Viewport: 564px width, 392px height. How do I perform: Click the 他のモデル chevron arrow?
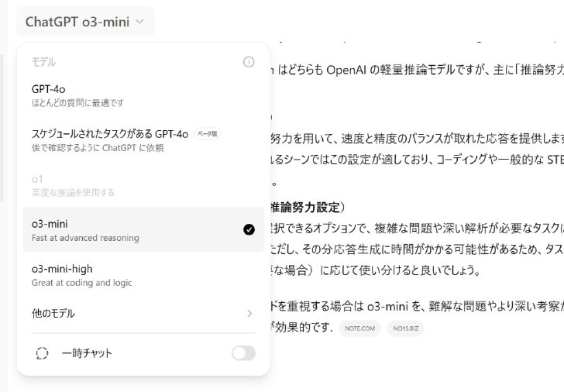coord(249,313)
